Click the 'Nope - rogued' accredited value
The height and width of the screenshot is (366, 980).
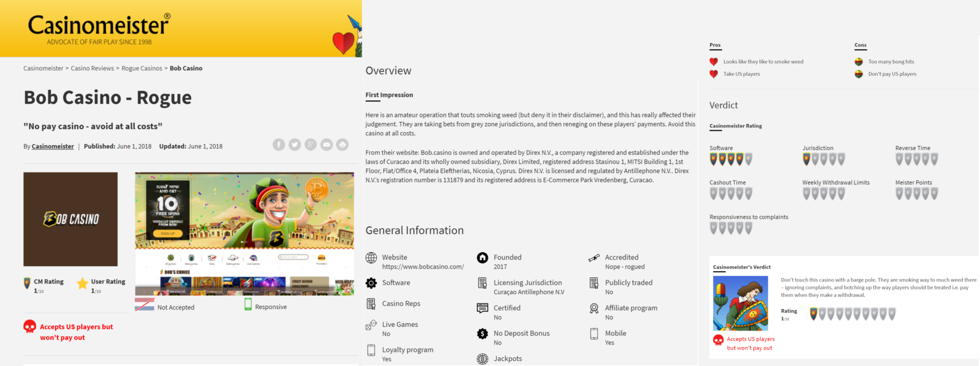(x=625, y=267)
